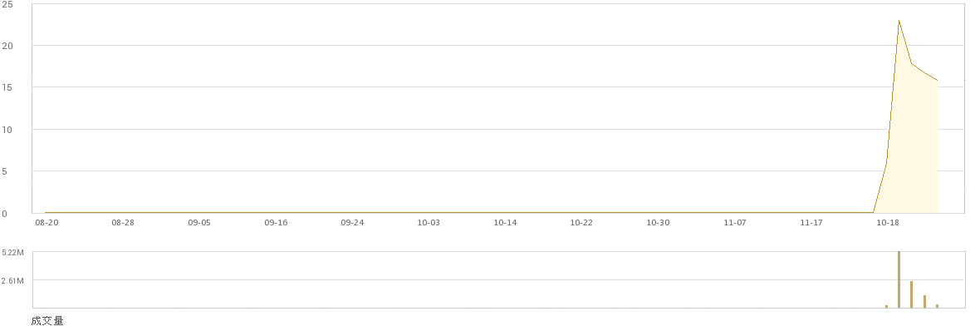Click the 08-20 date label
This screenshot has height=326, width=980.
[x=47, y=223]
